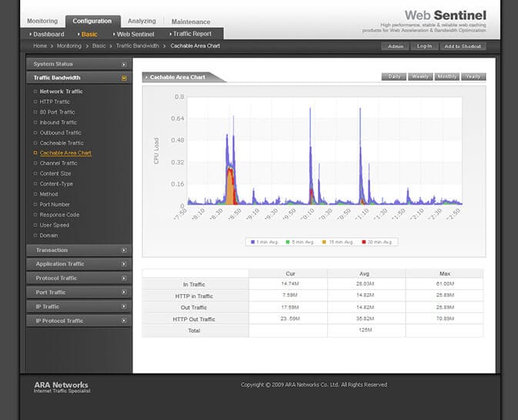Click the HTTP Out Traffic row label
This screenshot has height=420, width=518.
coord(194,319)
